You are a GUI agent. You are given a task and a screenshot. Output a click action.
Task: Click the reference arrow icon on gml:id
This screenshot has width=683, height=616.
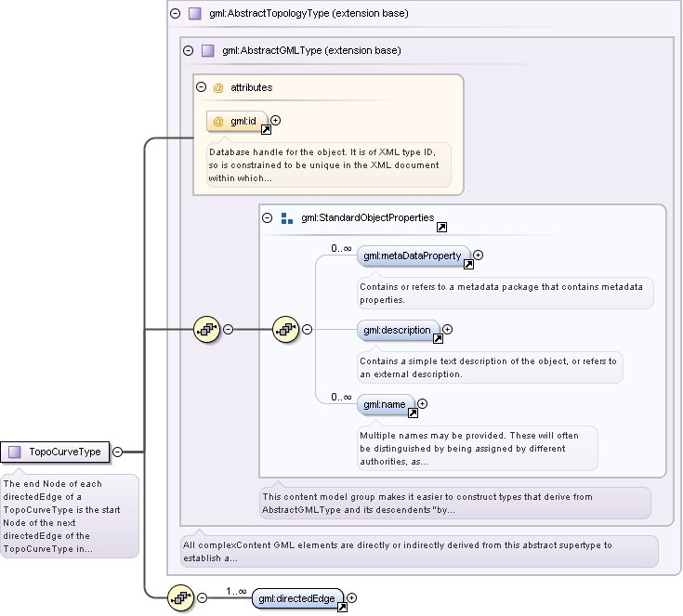click(x=266, y=129)
